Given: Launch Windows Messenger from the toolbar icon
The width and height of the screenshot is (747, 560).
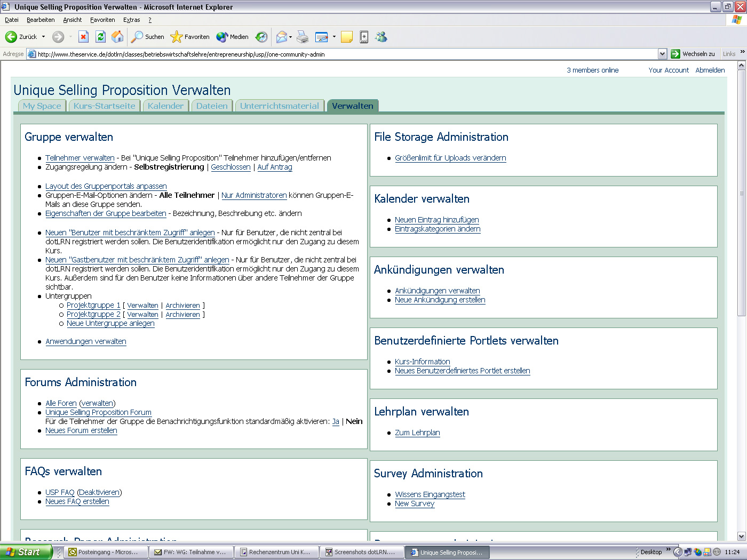Looking at the screenshot, I should 381,37.
